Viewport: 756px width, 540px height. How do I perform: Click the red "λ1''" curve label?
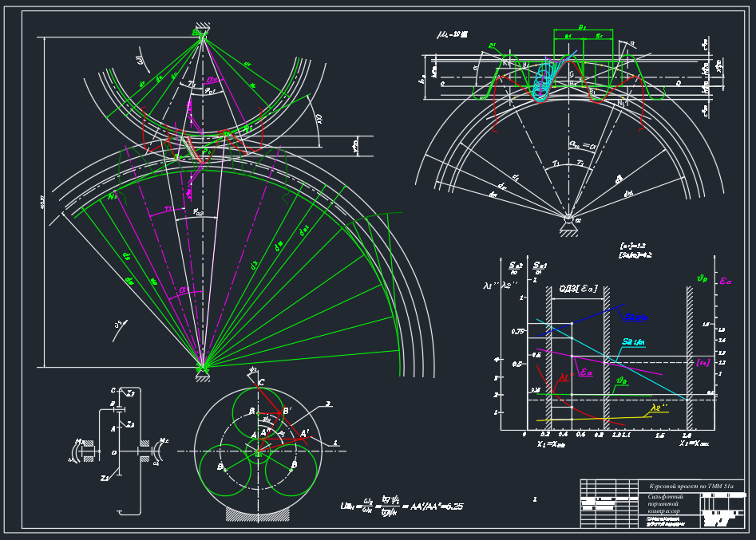tap(566, 377)
